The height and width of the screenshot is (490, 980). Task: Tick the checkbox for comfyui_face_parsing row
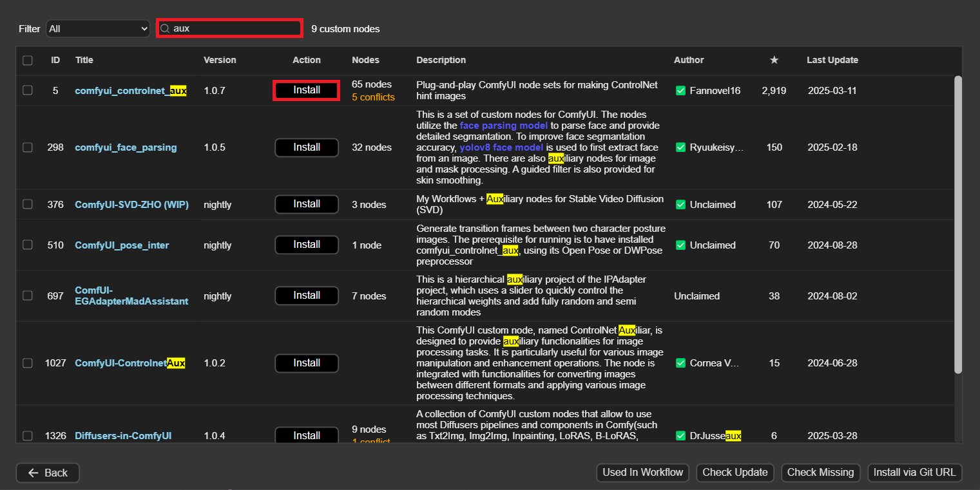[x=28, y=147]
